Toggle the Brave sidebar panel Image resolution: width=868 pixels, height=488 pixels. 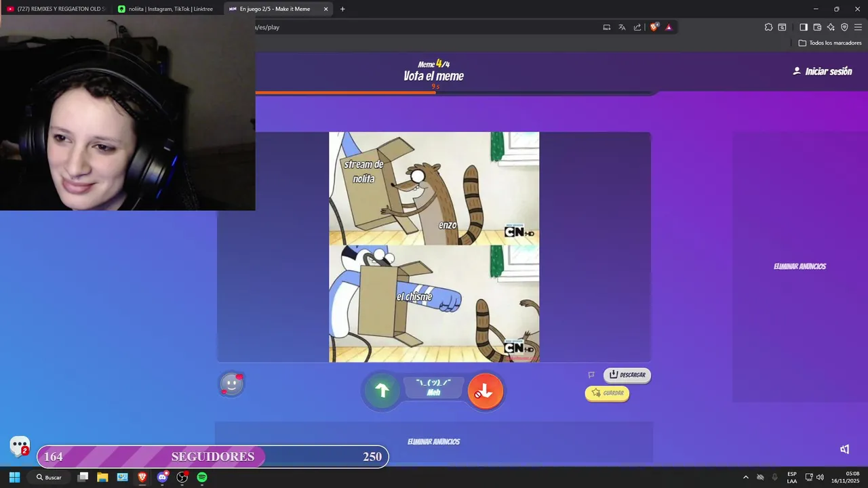(x=804, y=27)
